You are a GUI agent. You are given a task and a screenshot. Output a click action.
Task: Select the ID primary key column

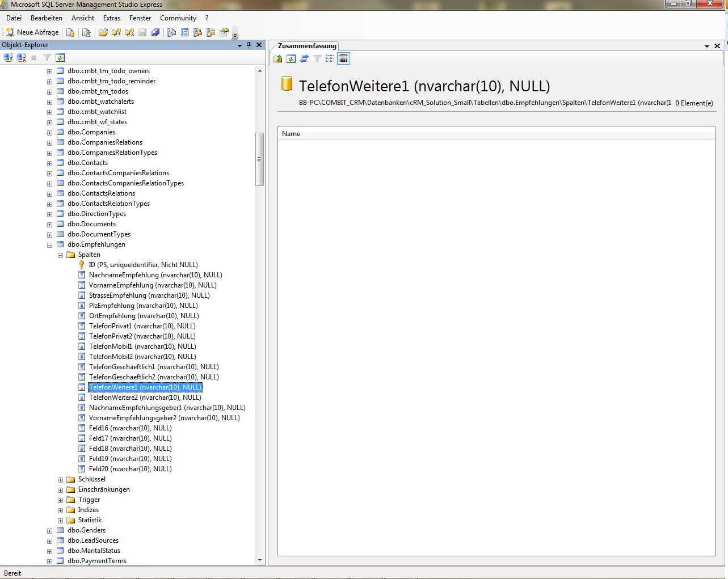click(143, 265)
